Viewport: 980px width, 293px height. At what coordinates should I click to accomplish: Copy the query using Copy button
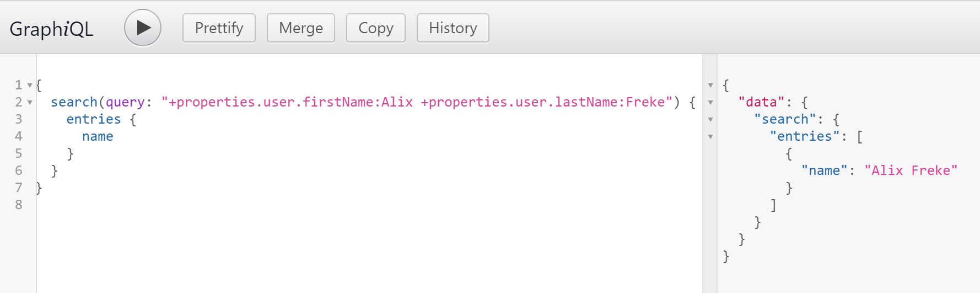[x=375, y=28]
